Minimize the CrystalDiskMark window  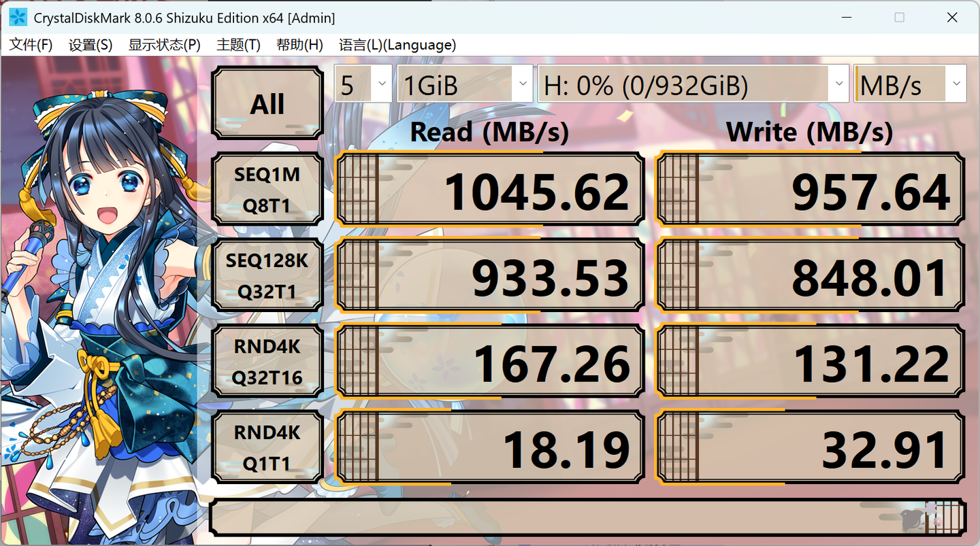[x=846, y=18]
